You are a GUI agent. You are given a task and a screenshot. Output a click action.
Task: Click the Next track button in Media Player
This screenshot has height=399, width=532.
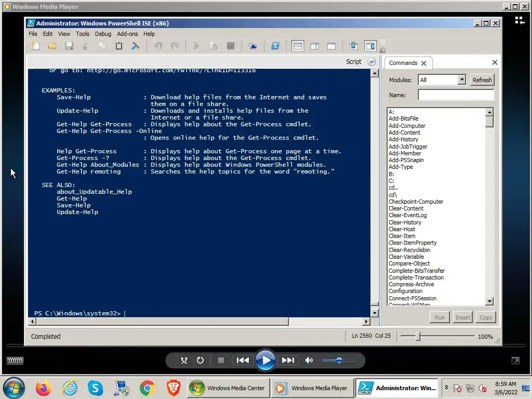click(x=288, y=361)
